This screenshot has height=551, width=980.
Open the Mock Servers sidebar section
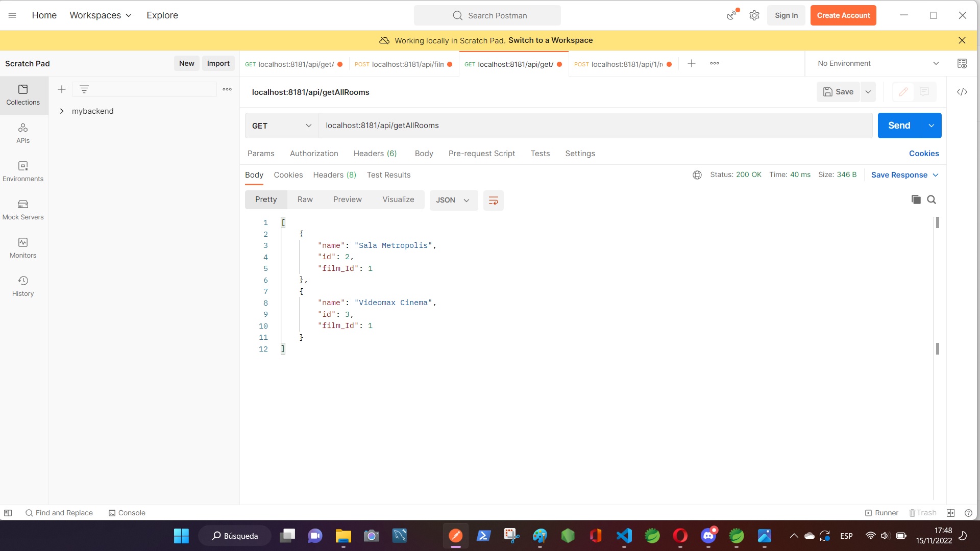click(23, 210)
